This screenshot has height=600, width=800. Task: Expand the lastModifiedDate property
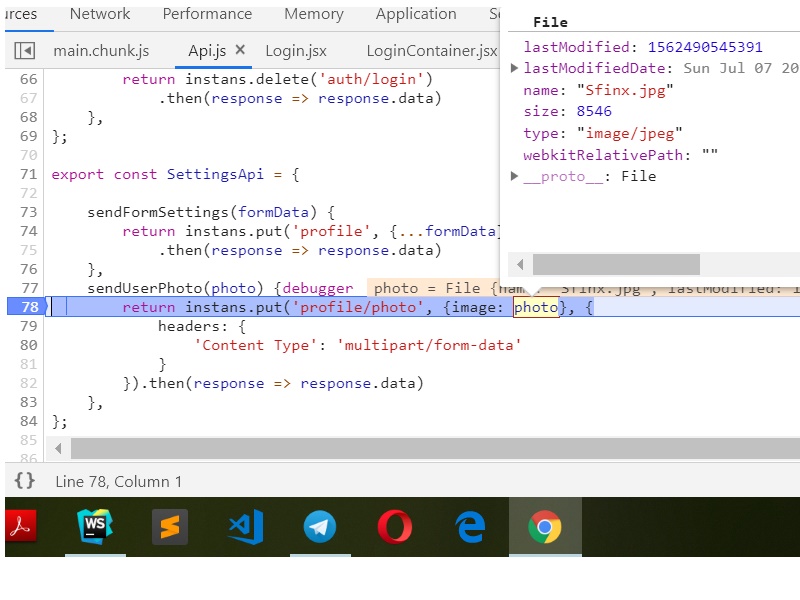[x=515, y=69]
